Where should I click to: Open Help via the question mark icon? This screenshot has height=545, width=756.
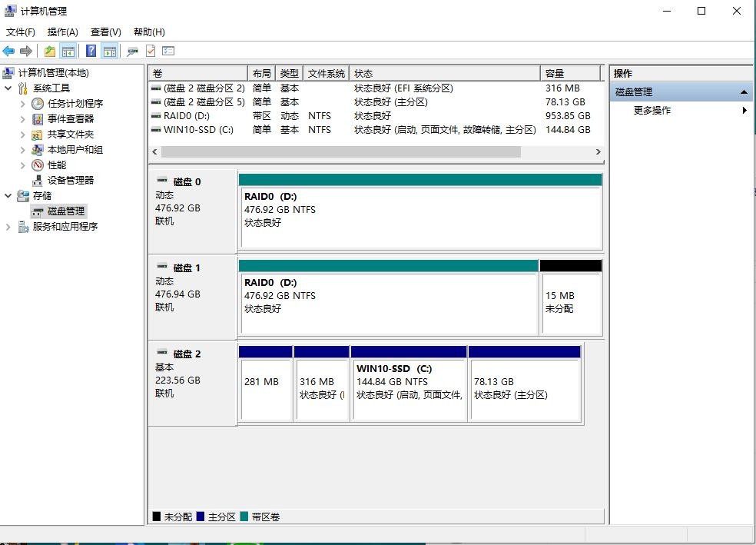[x=90, y=51]
